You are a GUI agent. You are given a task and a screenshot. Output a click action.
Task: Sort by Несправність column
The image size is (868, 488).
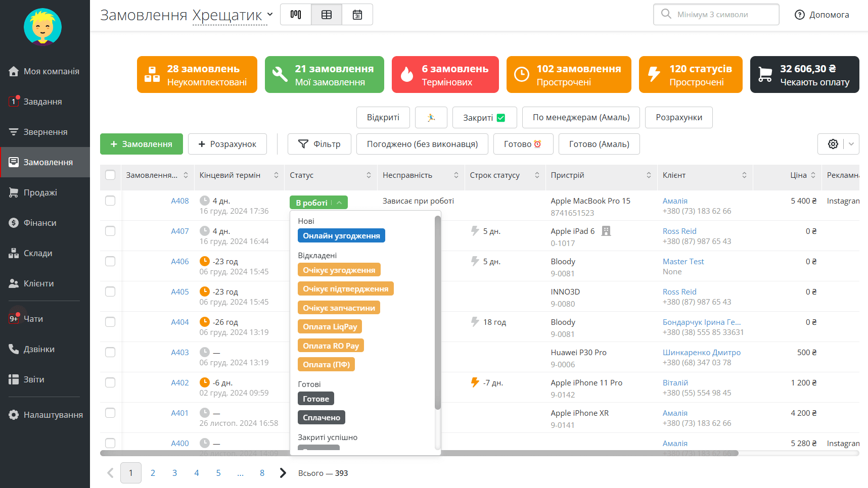click(456, 175)
